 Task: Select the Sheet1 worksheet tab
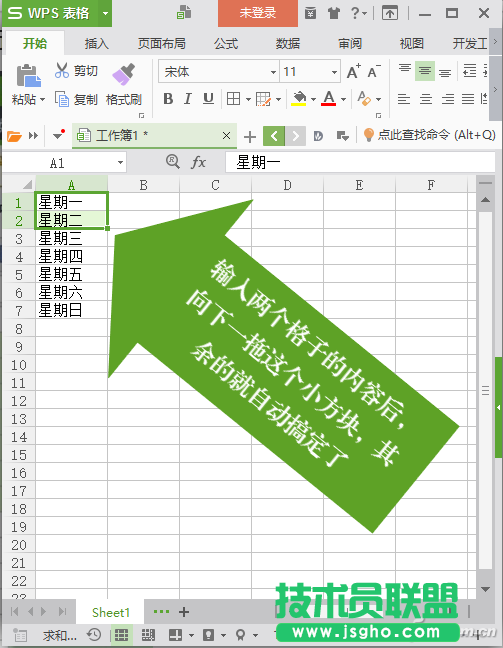pos(110,612)
